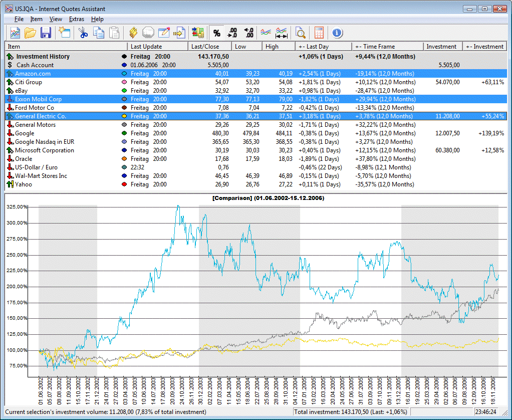
Task: Click the blue info icon in toolbar
Action: (x=337, y=33)
